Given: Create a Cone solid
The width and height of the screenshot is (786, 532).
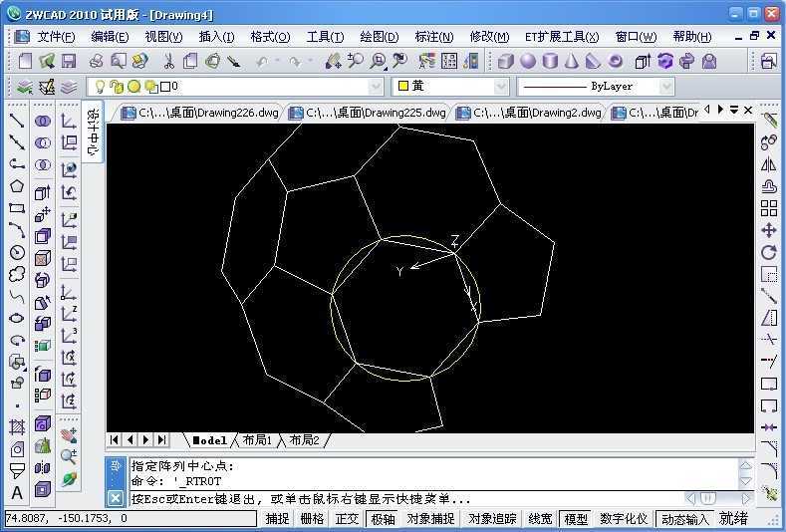Looking at the screenshot, I should coord(572,61).
